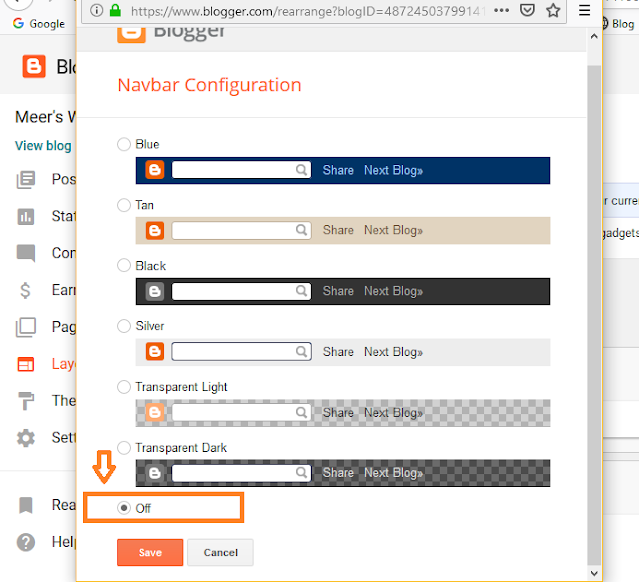Select the Off navbar radio button

(x=124, y=508)
